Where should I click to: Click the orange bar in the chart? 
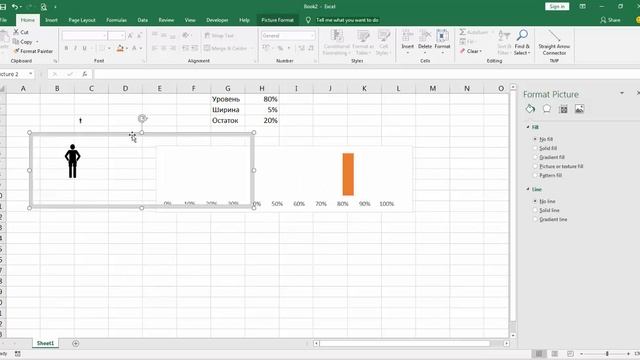348,174
